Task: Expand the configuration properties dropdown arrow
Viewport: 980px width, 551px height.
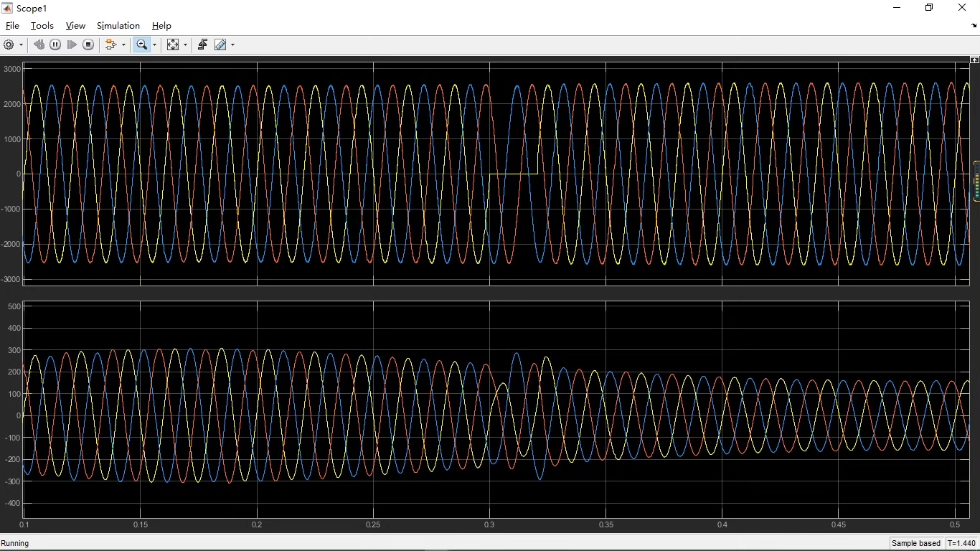Action: 21,44
